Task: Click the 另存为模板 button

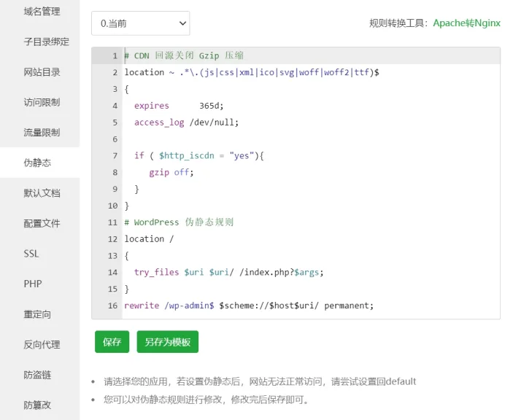Action: (167, 341)
